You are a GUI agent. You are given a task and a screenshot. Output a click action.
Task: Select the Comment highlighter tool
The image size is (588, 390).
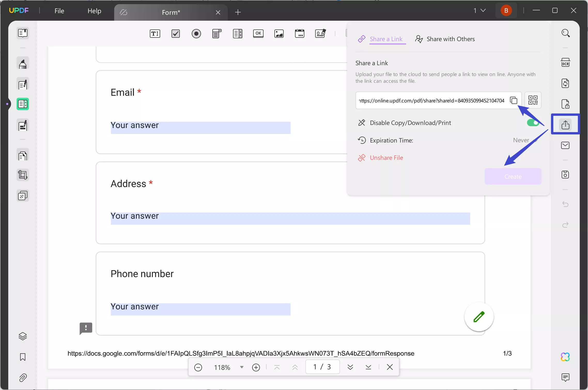pyautogui.click(x=23, y=63)
